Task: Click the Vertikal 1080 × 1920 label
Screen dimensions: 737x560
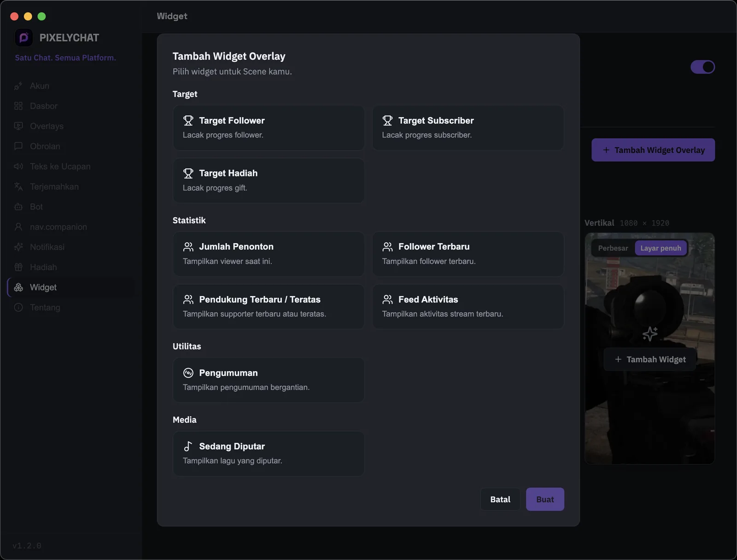Action: click(627, 223)
